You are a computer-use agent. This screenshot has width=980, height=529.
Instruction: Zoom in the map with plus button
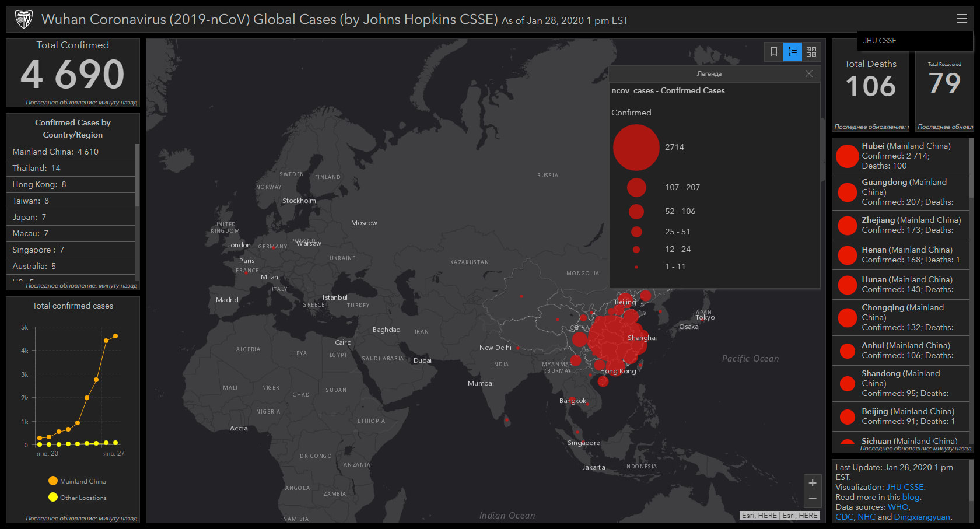813,483
